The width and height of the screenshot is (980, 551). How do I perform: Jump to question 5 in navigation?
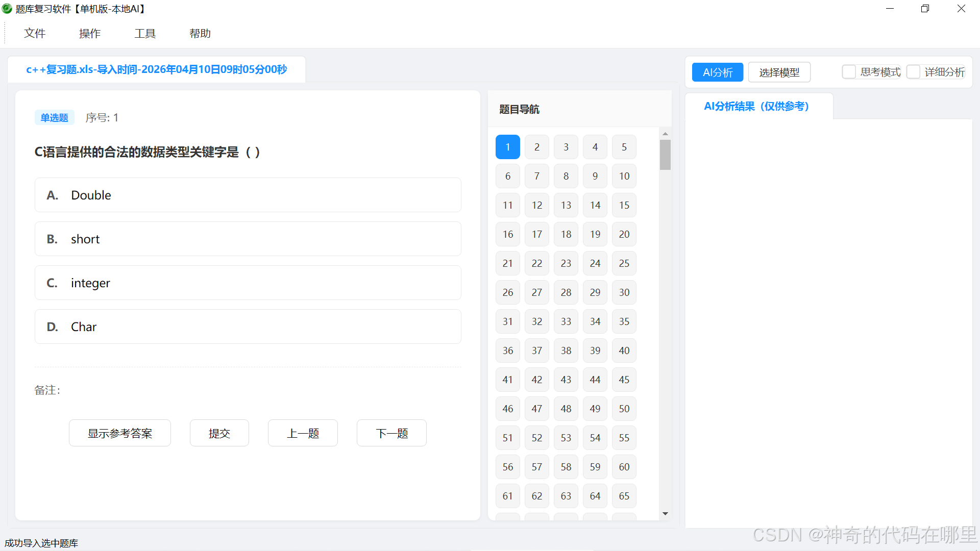click(x=624, y=147)
